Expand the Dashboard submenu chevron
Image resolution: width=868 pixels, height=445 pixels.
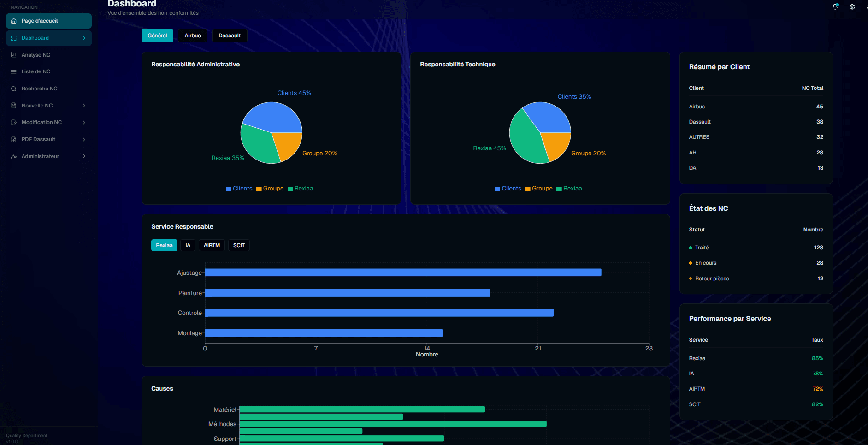(84, 38)
